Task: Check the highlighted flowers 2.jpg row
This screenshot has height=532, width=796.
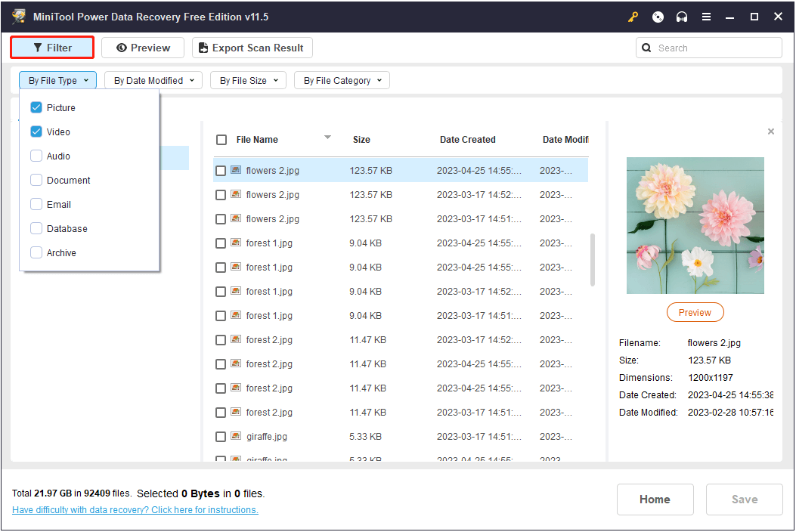Action: pyautogui.click(x=220, y=171)
